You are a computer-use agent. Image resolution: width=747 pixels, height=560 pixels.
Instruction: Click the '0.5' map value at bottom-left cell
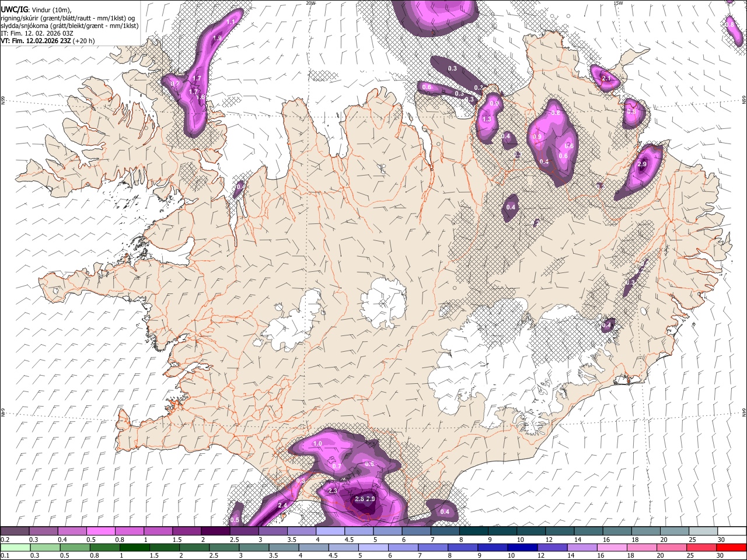pos(235,520)
